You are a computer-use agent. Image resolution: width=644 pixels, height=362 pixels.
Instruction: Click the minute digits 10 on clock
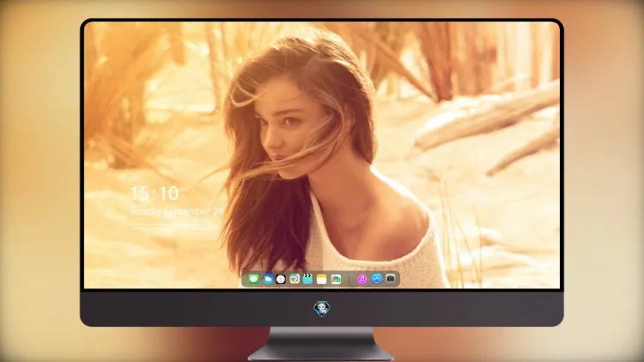pyautogui.click(x=168, y=193)
